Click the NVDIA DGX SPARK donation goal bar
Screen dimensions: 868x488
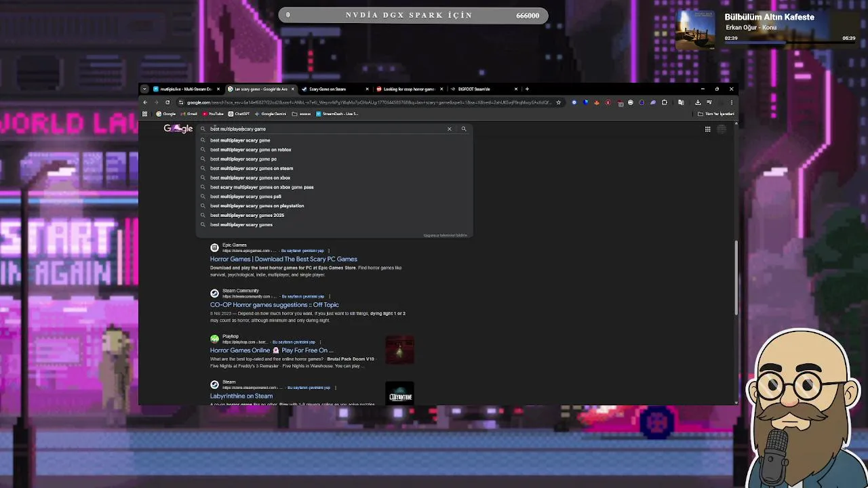[x=413, y=15]
